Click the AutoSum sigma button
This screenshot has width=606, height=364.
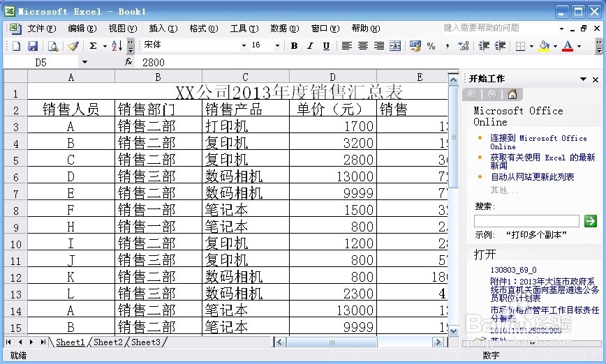[93, 46]
